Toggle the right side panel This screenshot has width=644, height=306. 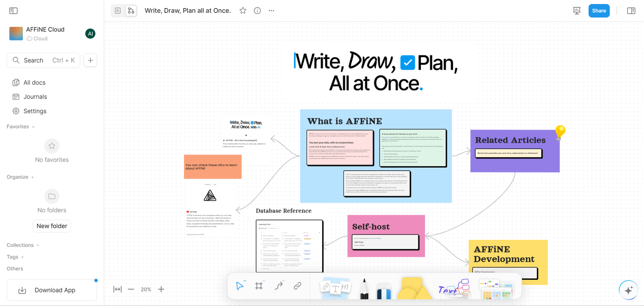[631, 11]
